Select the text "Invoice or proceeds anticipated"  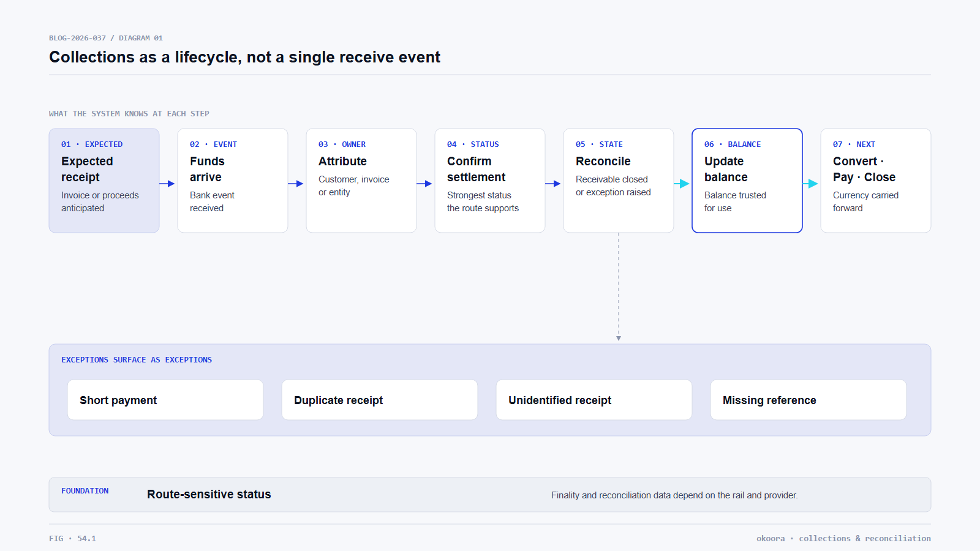click(x=100, y=201)
